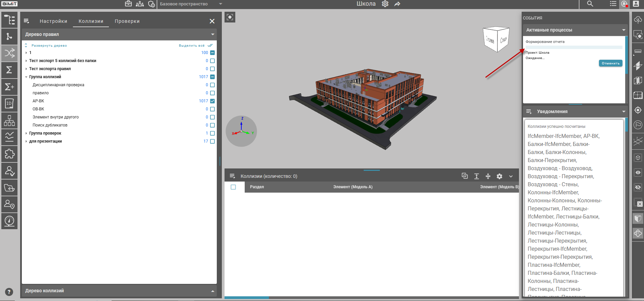Click the share arrow next to Школа
644x301 pixels.
click(x=397, y=4)
